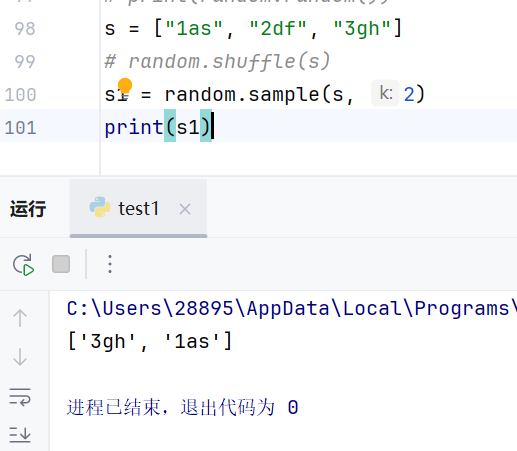Close the test1 run tab
Viewport: 517px width, 451px height.
185,209
